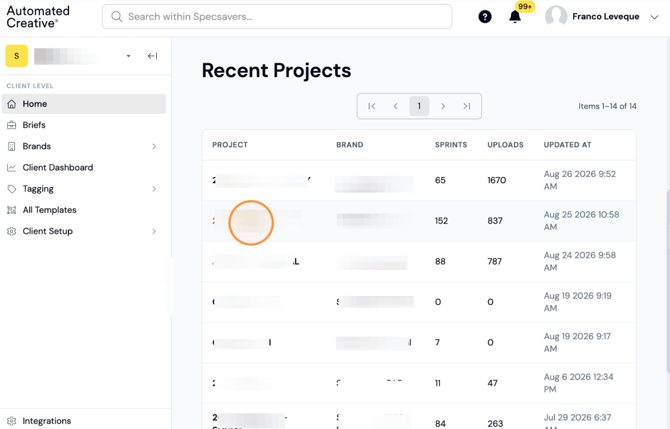This screenshot has height=429, width=670.
Task: Click the Client Setup gear icon
Action: coord(12,231)
